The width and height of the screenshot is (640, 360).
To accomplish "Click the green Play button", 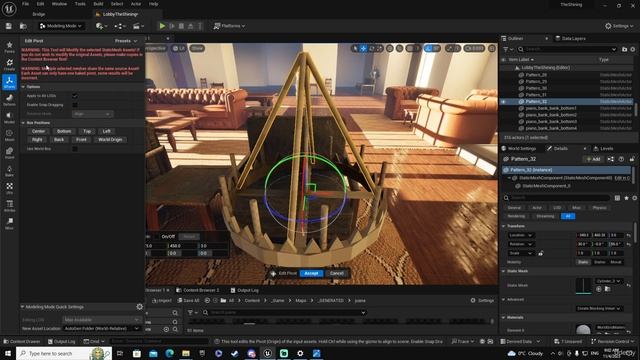I will tap(162, 26).
